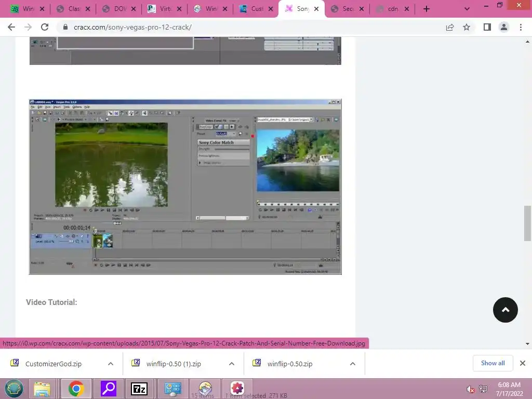Viewport: 532px width, 399px height.
Task: Open the paint-style taskbar app icon
Action: pyautogui.click(x=205, y=389)
